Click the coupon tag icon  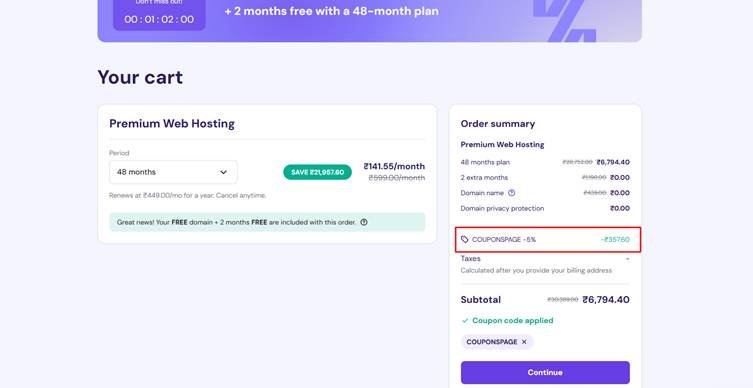(464, 239)
